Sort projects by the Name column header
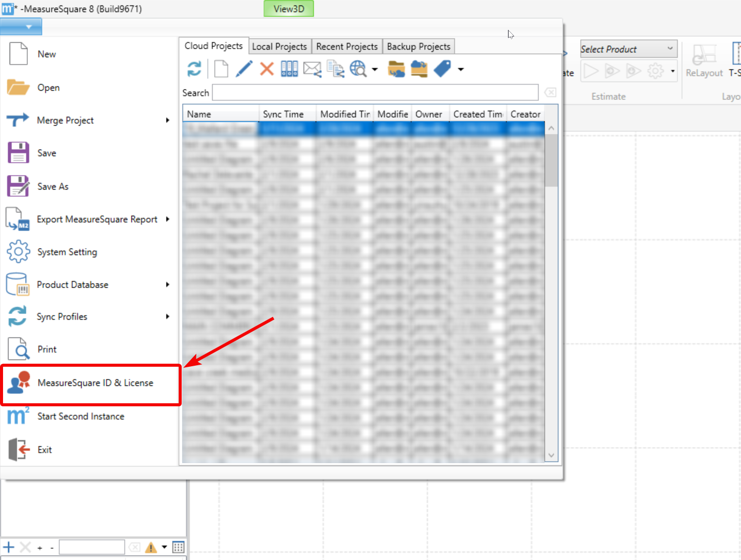The image size is (741, 560). click(x=221, y=114)
